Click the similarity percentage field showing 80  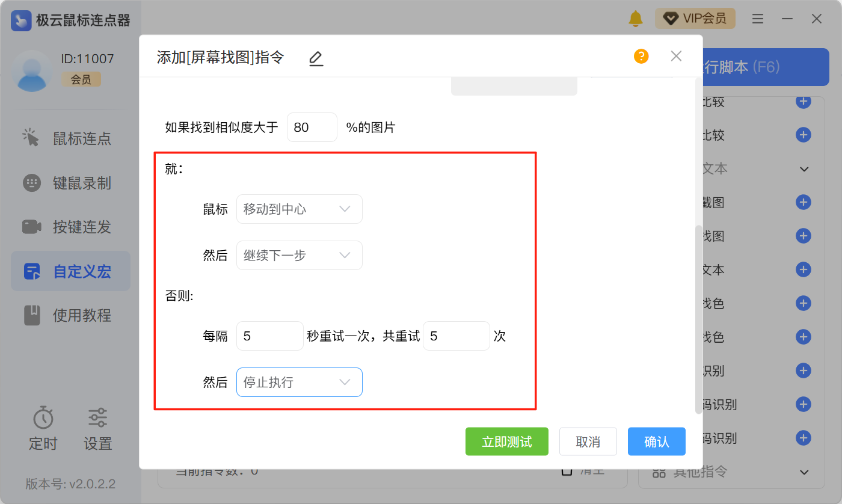[312, 128]
